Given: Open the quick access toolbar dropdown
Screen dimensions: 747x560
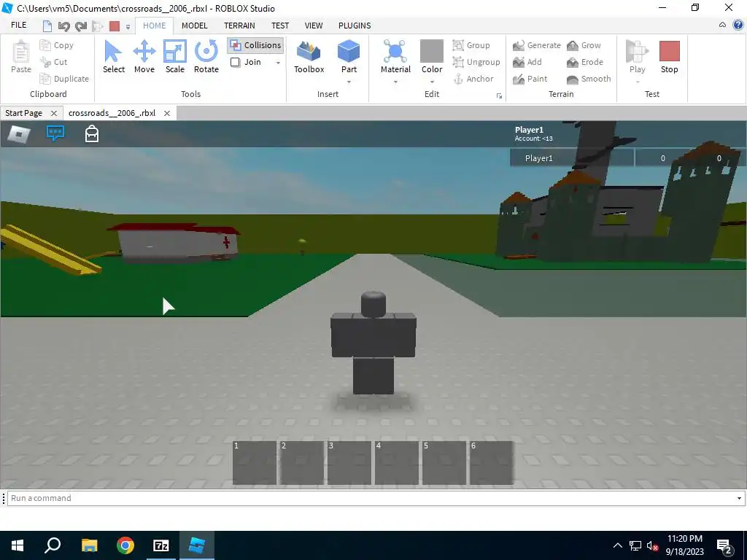Looking at the screenshot, I should tap(128, 27).
